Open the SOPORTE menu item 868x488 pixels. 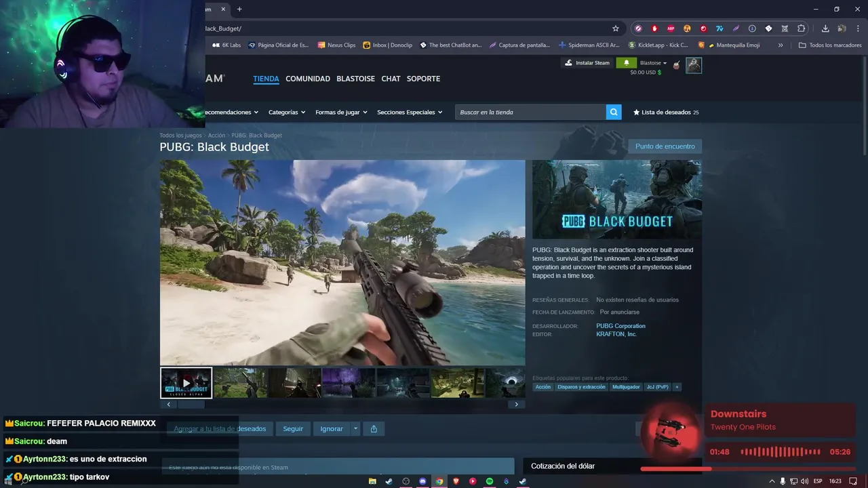(423, 79)
